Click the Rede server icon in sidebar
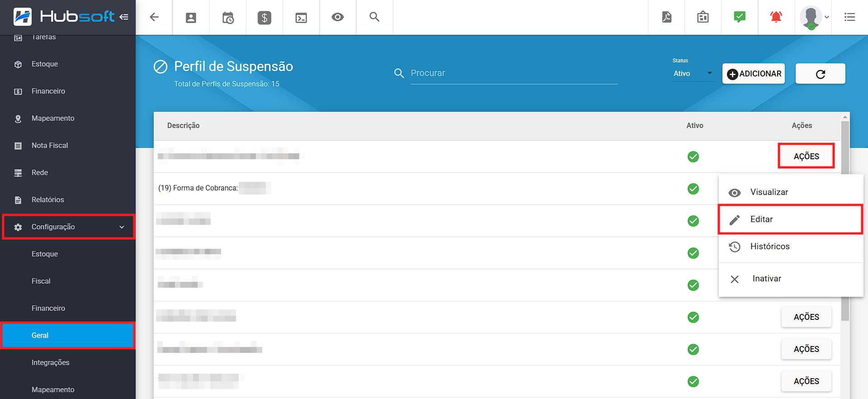This screenshot has width=868, height=399. pos(18,173)
